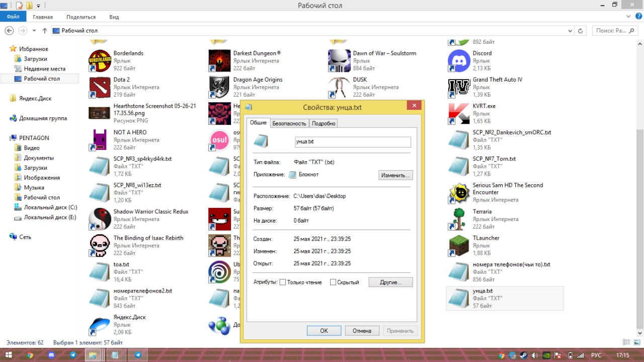Click the quick access New folder icon
644x362 pixels.
coord(30,6)
